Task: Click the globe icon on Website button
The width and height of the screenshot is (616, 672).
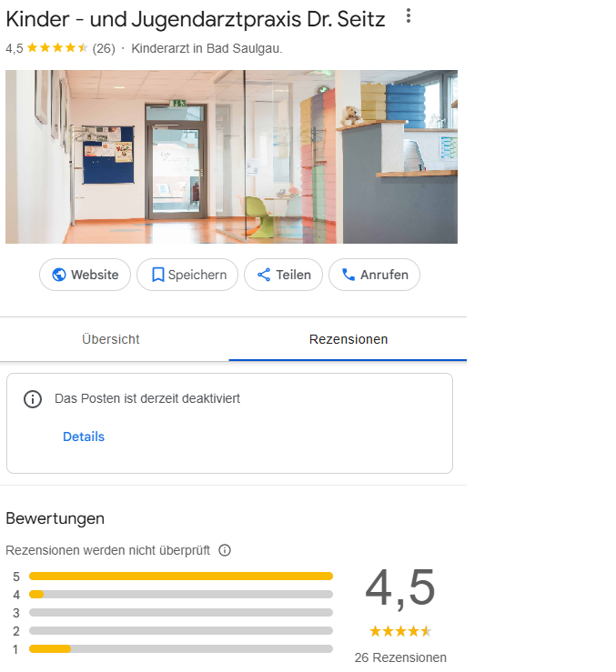Action: click(59, 275)
